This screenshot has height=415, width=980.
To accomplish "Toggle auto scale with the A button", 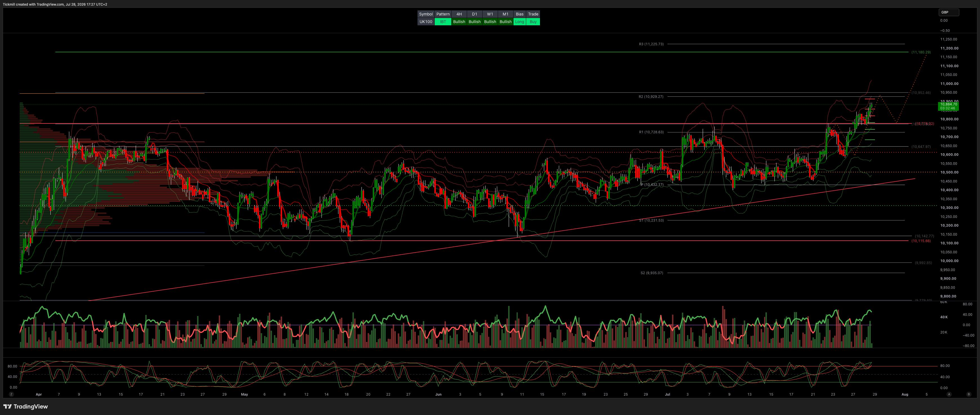I will coord(949,394).
